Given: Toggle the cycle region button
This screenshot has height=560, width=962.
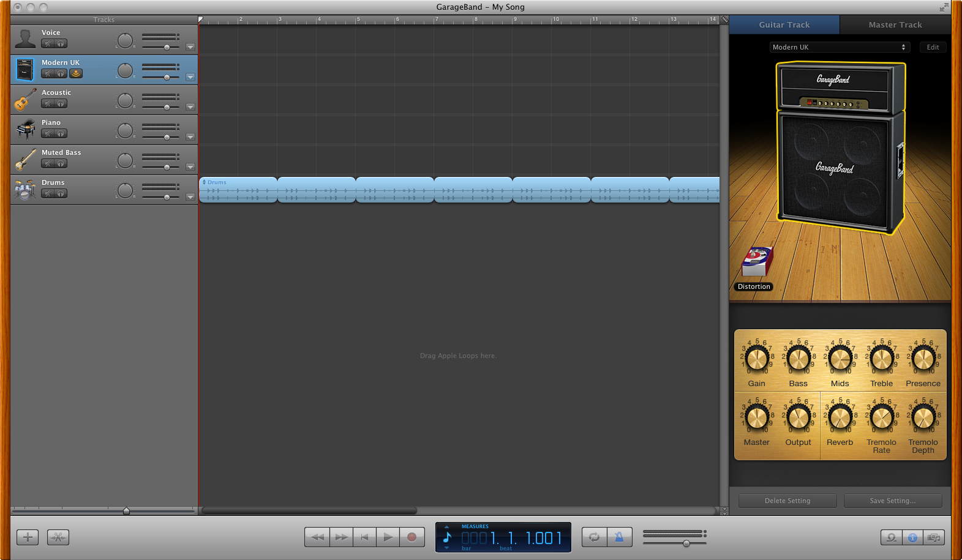Looking at the screenshot, I should tap(594, 537).
